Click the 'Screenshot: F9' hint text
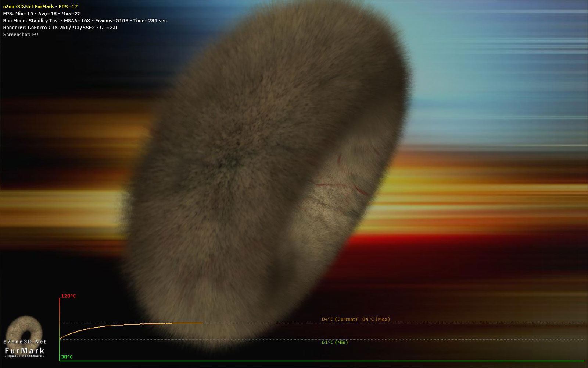 point(21,35)
